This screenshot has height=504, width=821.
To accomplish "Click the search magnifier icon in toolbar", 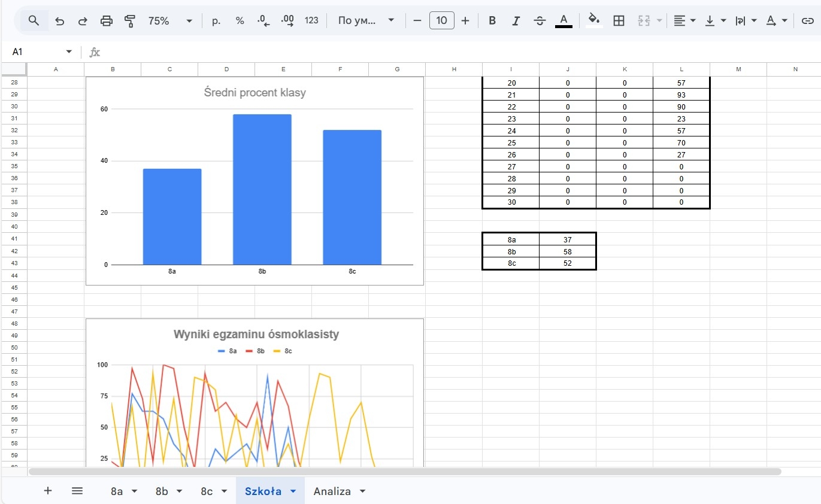I will pyautogui.click(x=34, y=21).
